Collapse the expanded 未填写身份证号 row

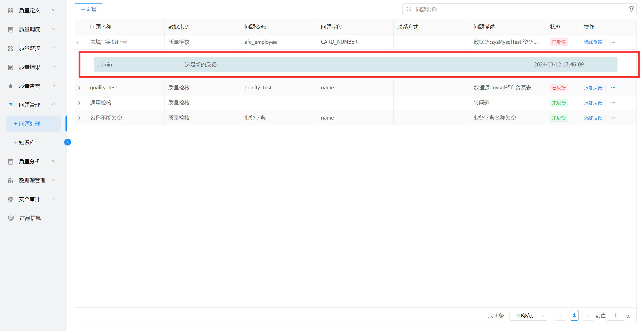(79, 42)
